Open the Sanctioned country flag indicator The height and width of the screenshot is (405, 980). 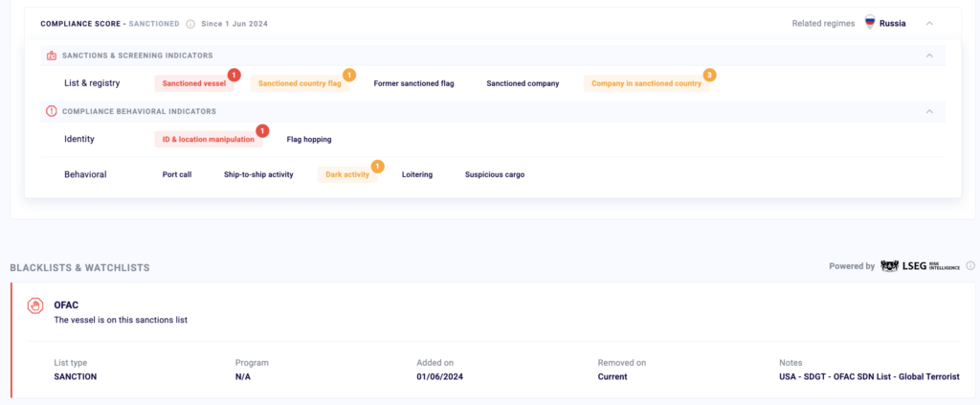(300, 83)
